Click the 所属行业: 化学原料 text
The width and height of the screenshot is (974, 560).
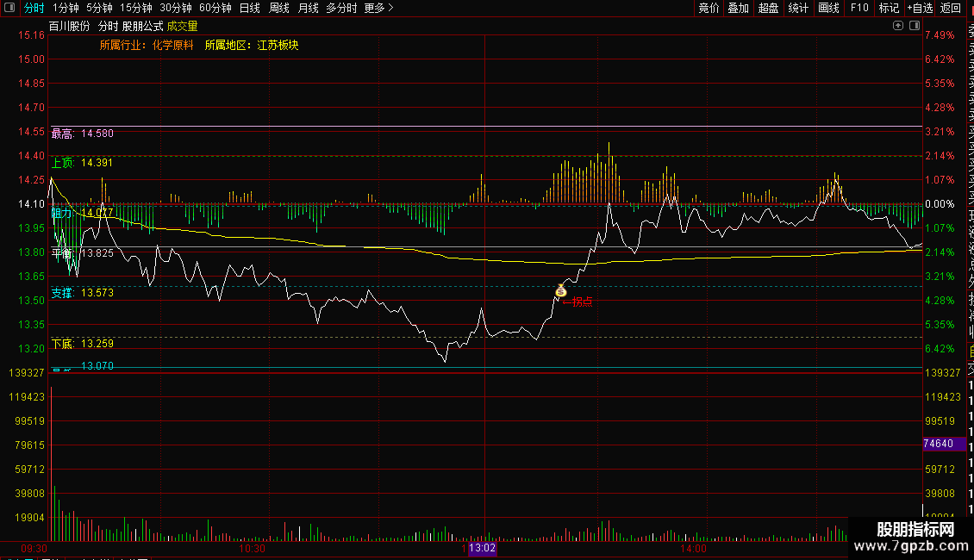pyautogui.click(x=147, y=46)
